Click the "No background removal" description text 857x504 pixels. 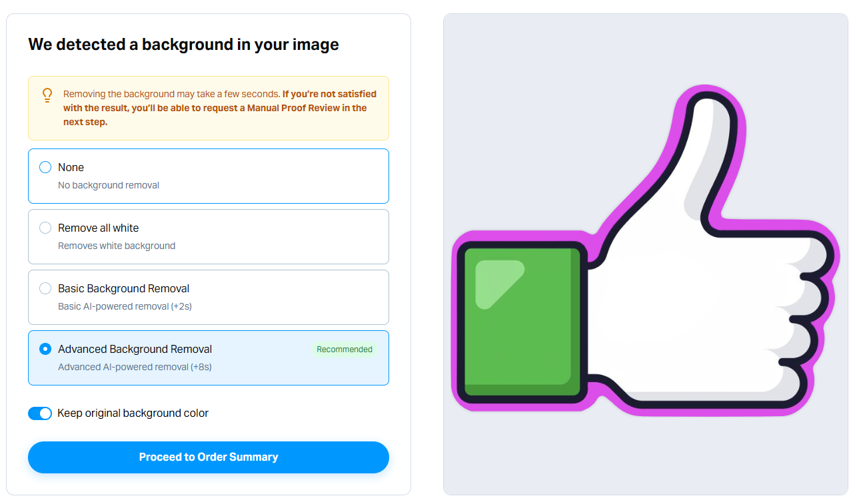coord(109,185)
